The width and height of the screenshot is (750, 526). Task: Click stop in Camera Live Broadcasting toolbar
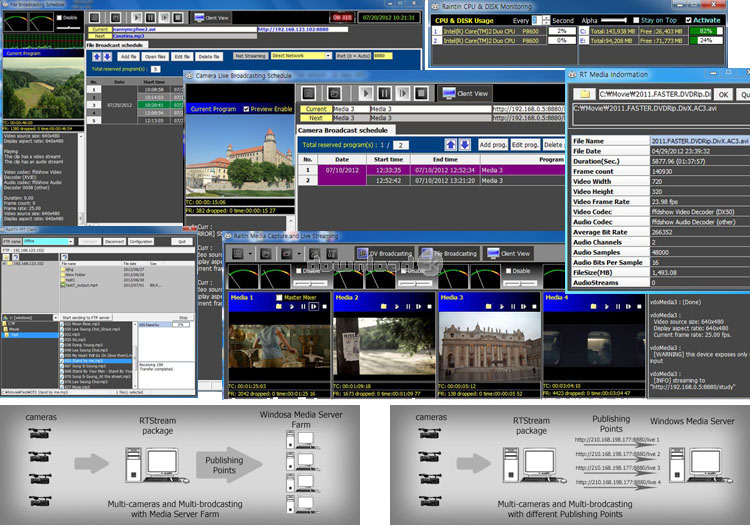421,93
